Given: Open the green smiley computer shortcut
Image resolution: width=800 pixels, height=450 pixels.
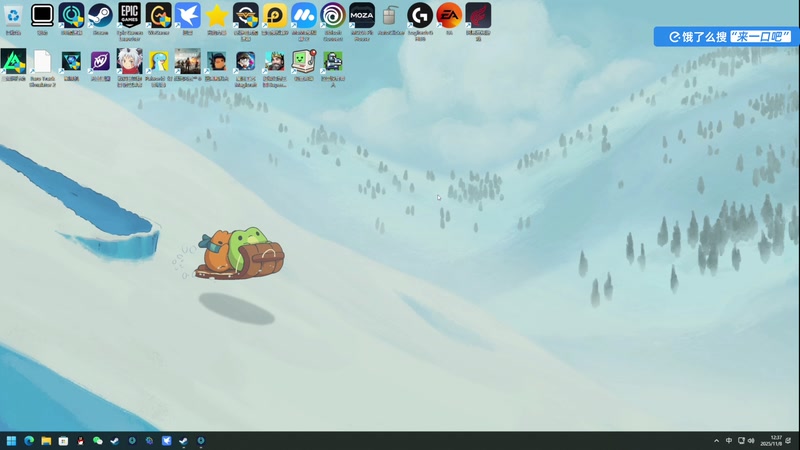Looking at the screenshot, I should [304, 63].
